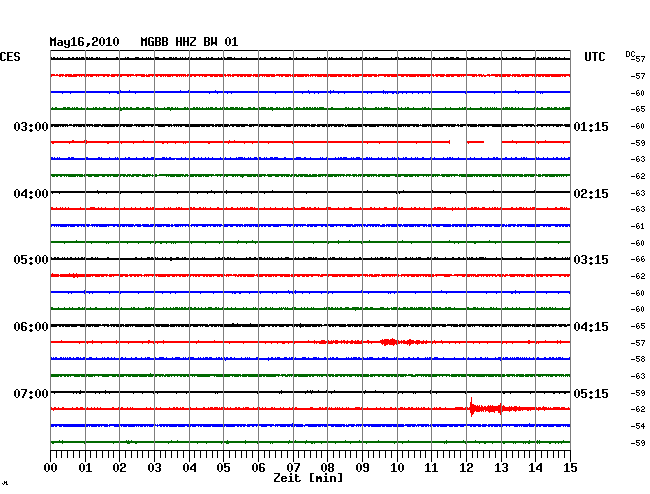Viewport: 650px width, 494px height.
Task: Click minute 08 on the time axis
Action: pos(327,467)
